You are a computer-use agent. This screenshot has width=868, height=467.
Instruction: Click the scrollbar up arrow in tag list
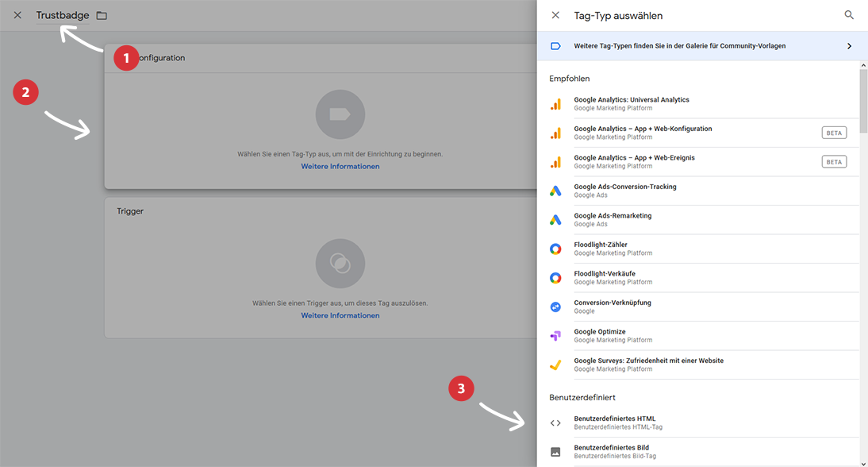pos(863,65)
